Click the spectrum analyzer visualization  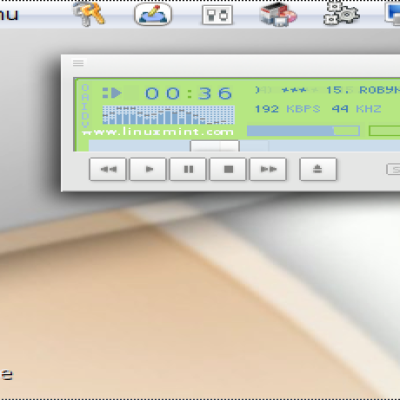tap(168, 115)
